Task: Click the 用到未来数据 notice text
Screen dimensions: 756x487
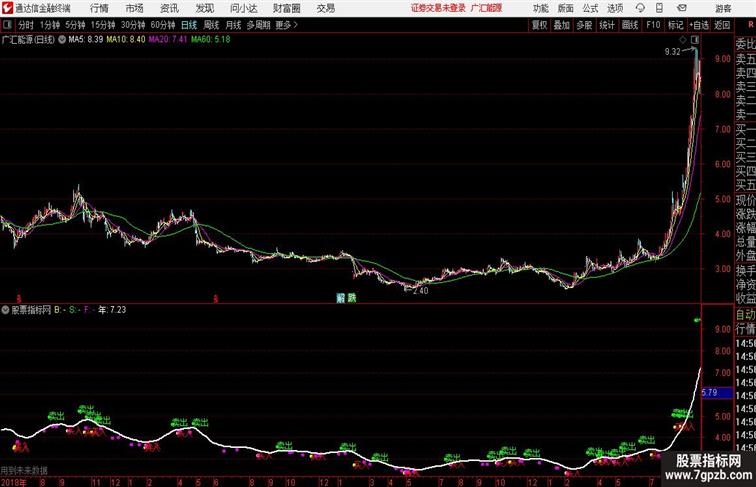Action: (24, 470)
